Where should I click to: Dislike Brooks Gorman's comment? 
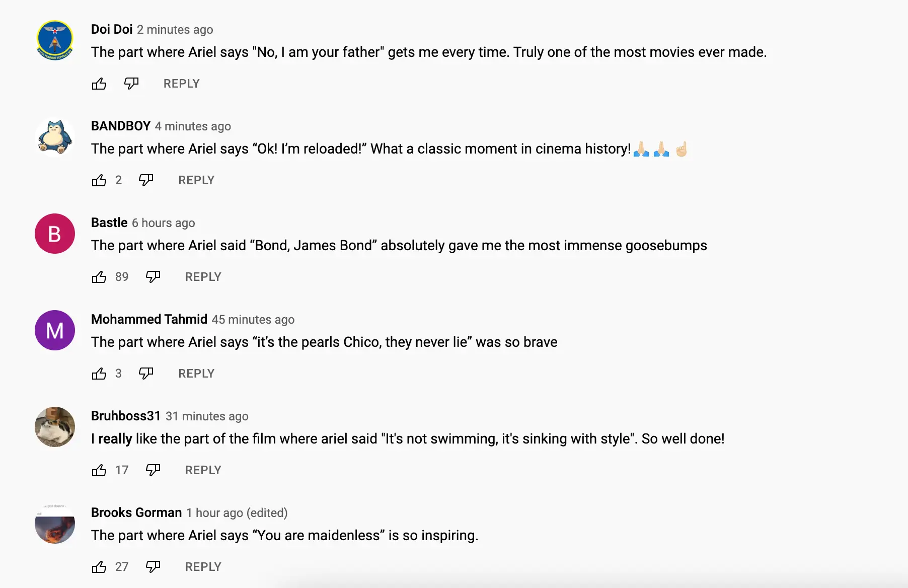point(153,567)
